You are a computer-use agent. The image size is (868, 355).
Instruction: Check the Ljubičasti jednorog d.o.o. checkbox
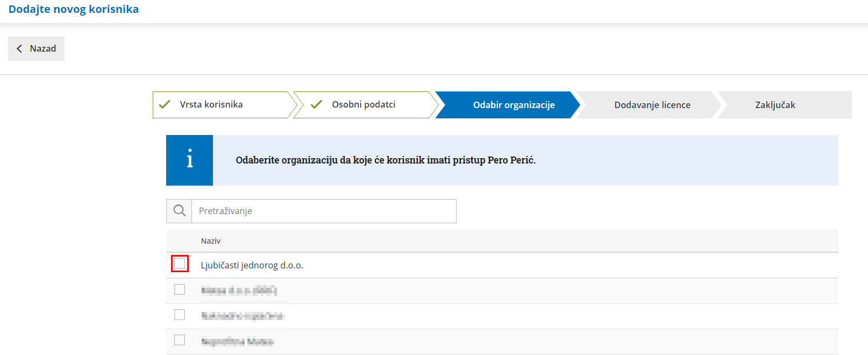[x=180, y=264]
